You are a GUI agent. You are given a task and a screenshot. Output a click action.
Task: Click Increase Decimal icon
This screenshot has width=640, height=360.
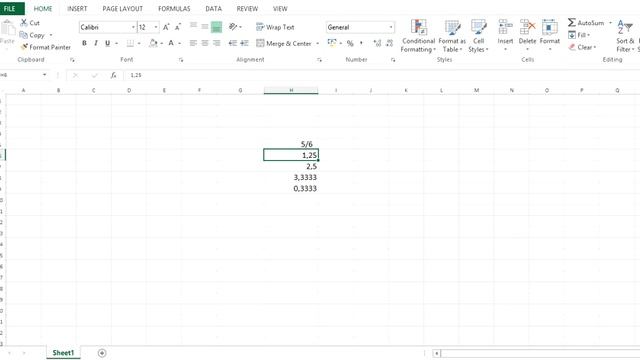377,43
